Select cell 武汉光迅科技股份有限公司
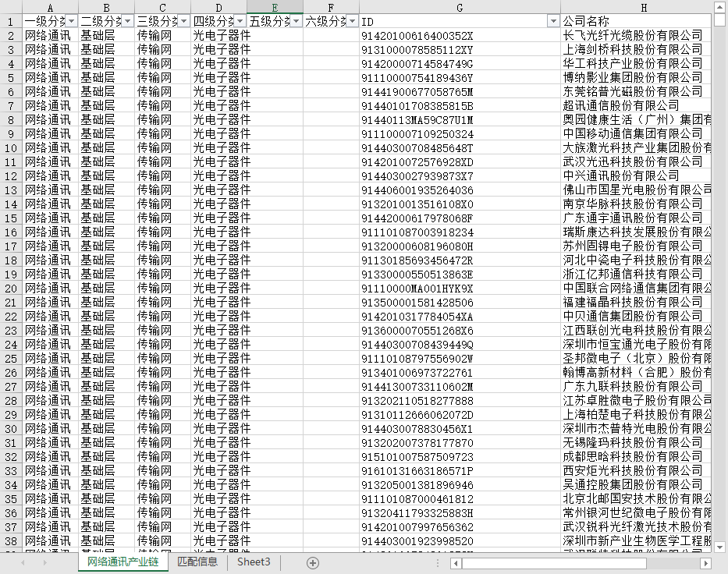The image size is (728, 574). coord(636,161)
